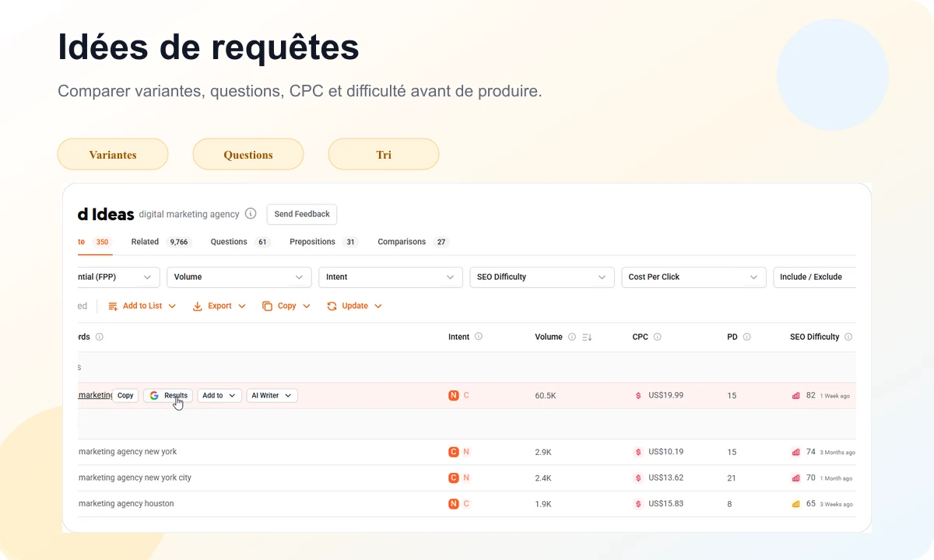The image size is (934, 560).
Task: Click info icon beside SEO Difficulty header
Action: tap(848, 337)
